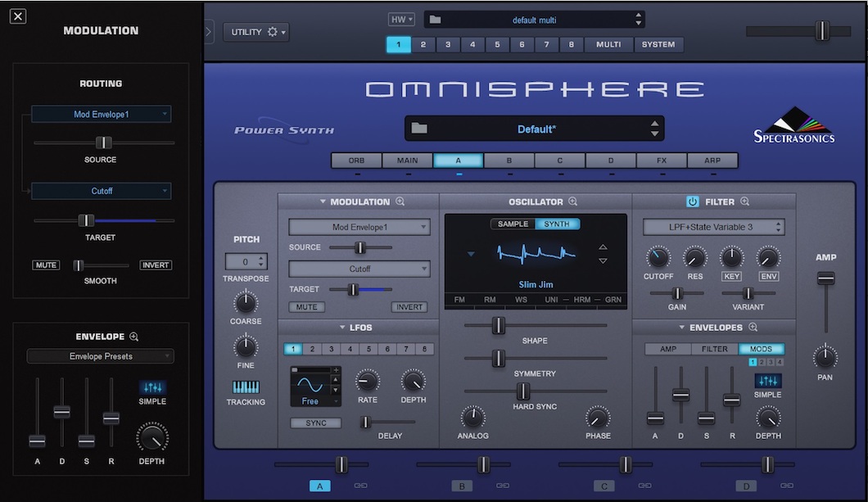The height and width of the screenshot is (502, 868).
Task: Click the Hard Sync slider
Action: click(x=522, y=391)
